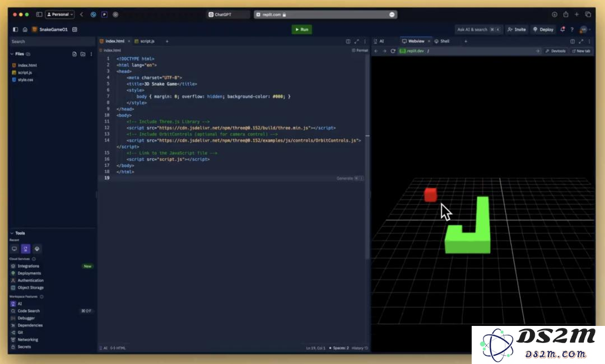Switch to the Shell tab
This screenshot has width=605, height=364.
[442, 41]
